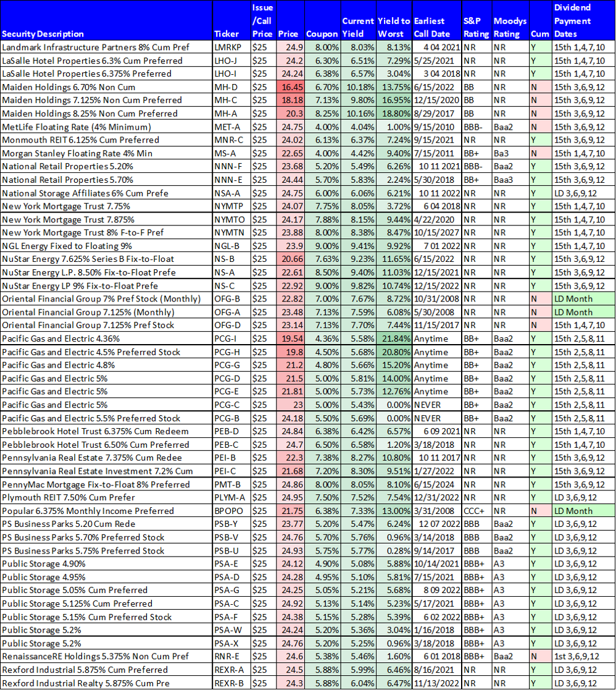Select cell 'Pebblebrook Hotel Trust 6.375% Cum Redeem'
The height and width of the screenshot is (690, 616).
click(x=106, y=431)
